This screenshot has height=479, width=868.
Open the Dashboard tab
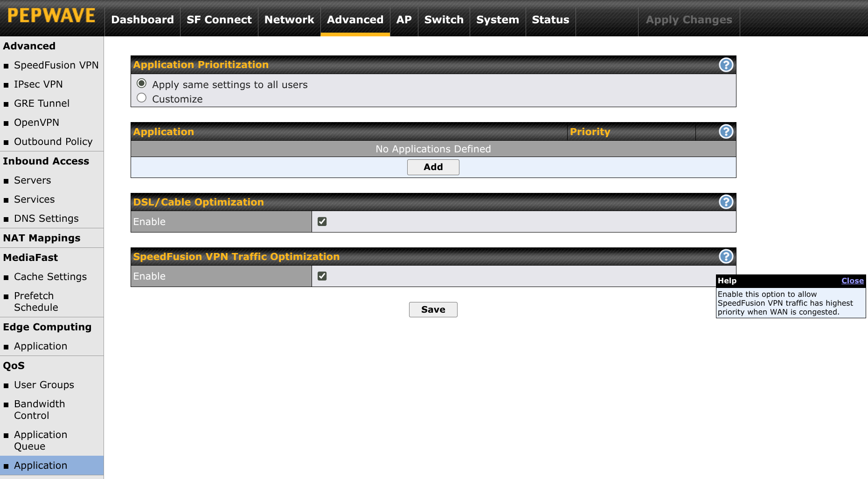coord(142,20)
